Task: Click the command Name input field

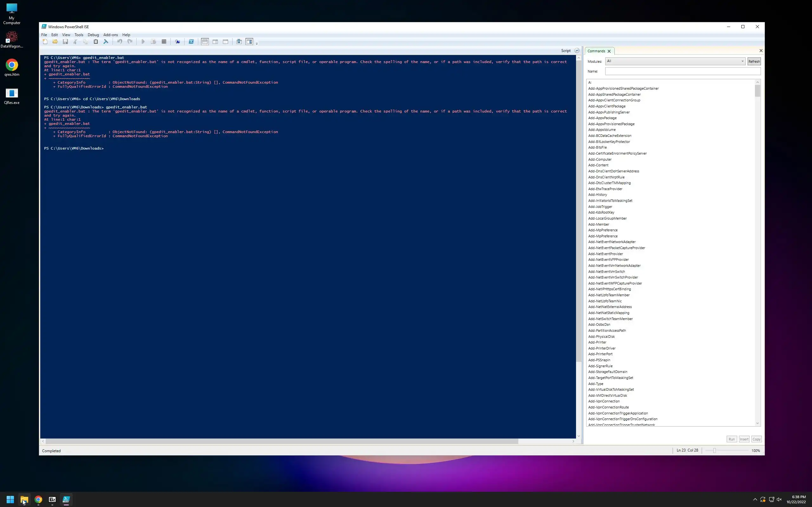Action: (682, 71)
